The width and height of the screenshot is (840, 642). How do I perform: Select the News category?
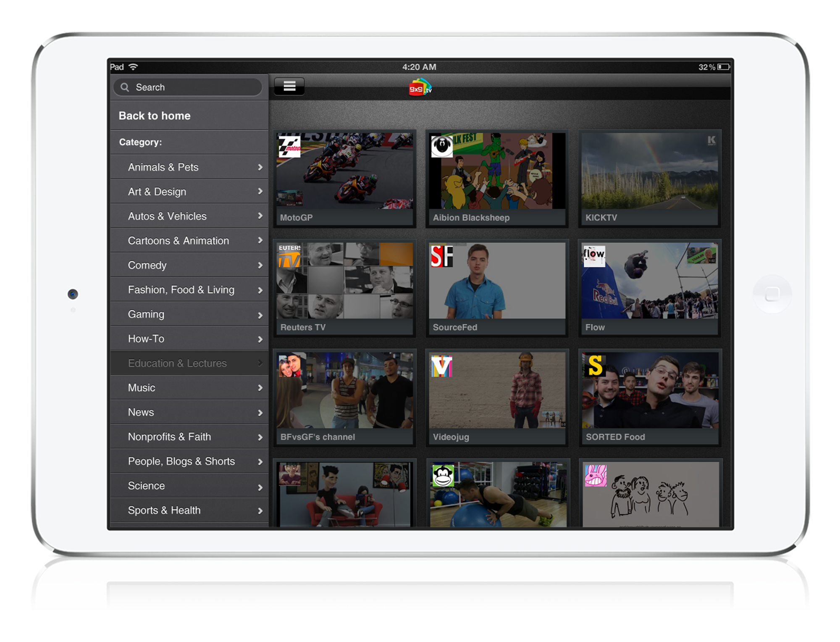point(141,412)
